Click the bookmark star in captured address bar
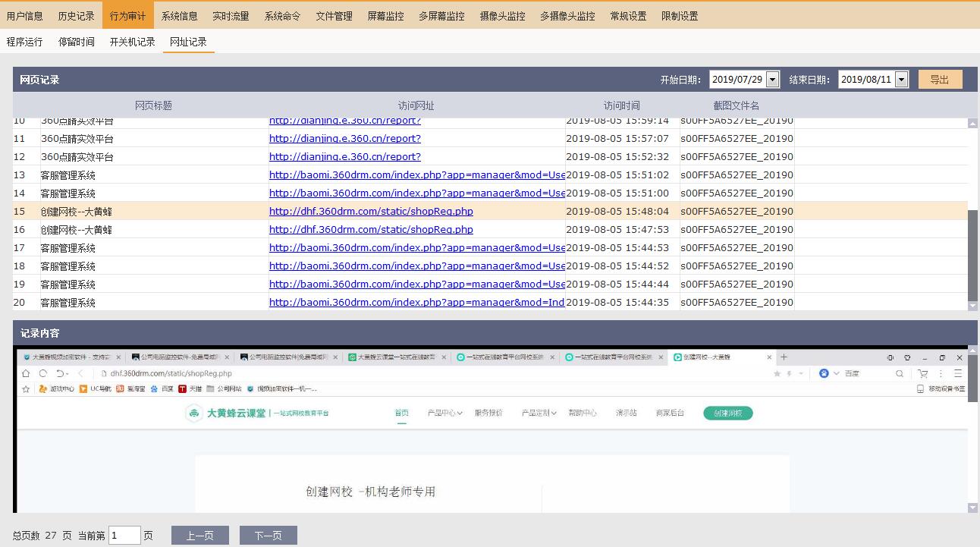The height and width of the screenshot is (547, 980). coord(777,373)
